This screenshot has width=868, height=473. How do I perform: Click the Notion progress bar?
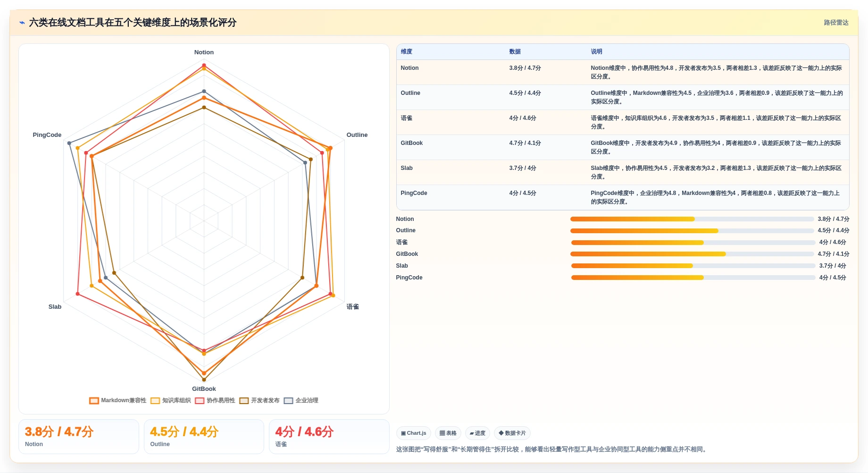pyautogui.click(x=692, y=219)
